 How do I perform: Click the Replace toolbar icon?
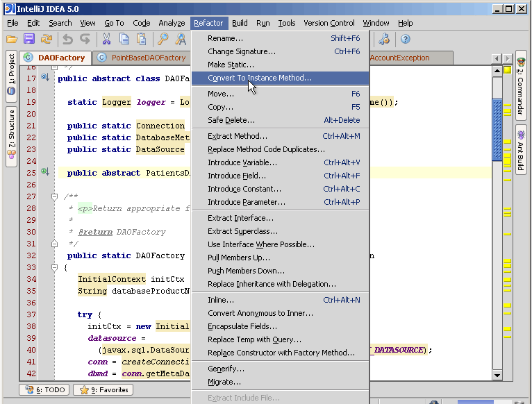point(181,40)
